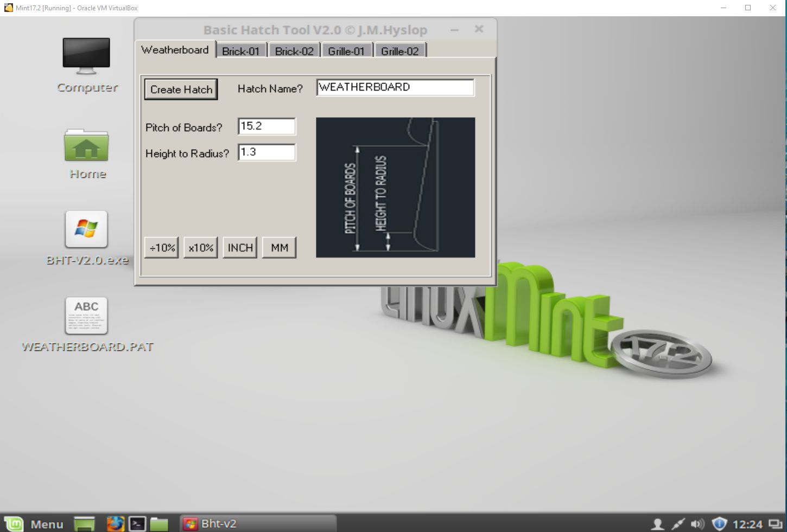The width and height of the screenshot is (787, 532).
Task: Open the volume control in the system tray
Action: tap(697, 524)
